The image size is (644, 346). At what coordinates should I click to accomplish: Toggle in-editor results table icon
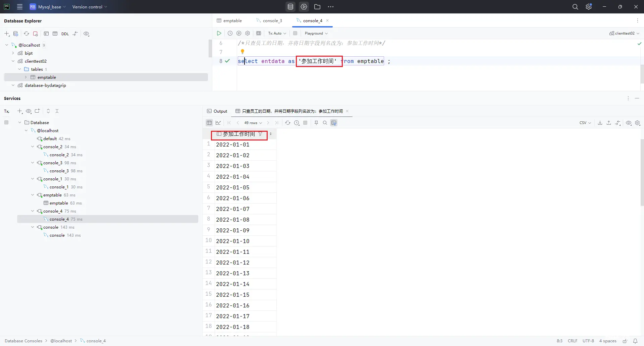259,33
